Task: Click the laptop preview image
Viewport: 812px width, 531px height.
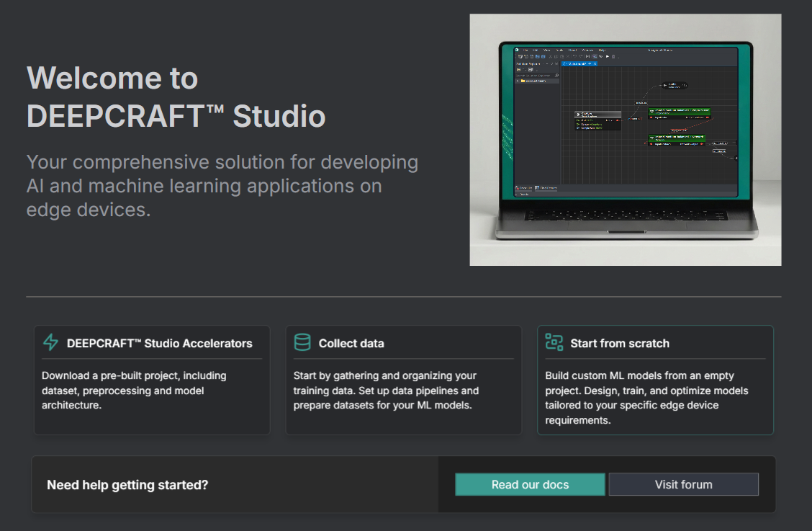Action: pos(625,140)
